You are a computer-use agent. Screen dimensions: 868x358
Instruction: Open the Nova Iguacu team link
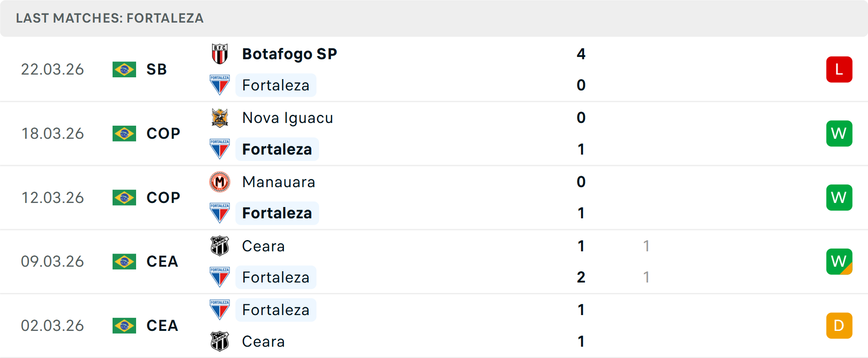(x=288, y=118)
